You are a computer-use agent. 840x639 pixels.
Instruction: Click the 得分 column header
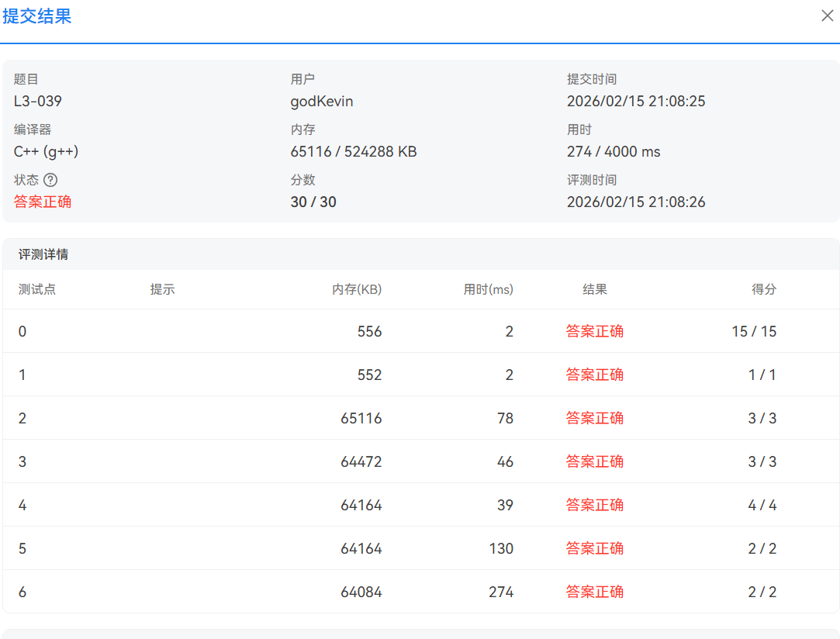tap(764, 289)
